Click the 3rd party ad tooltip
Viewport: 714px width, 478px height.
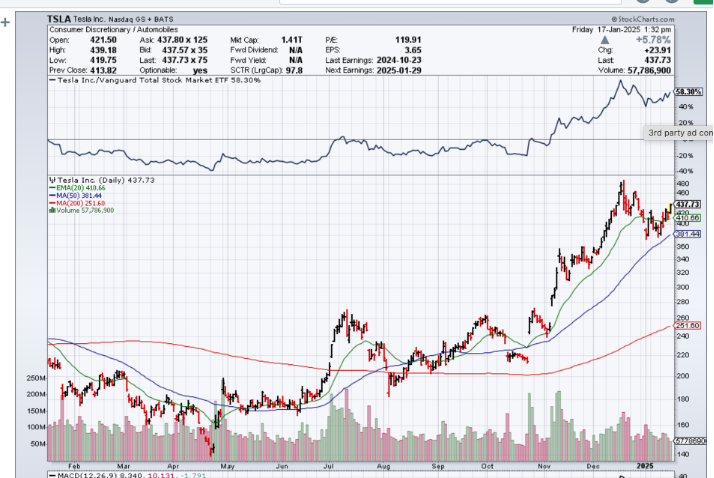[679, 132]
